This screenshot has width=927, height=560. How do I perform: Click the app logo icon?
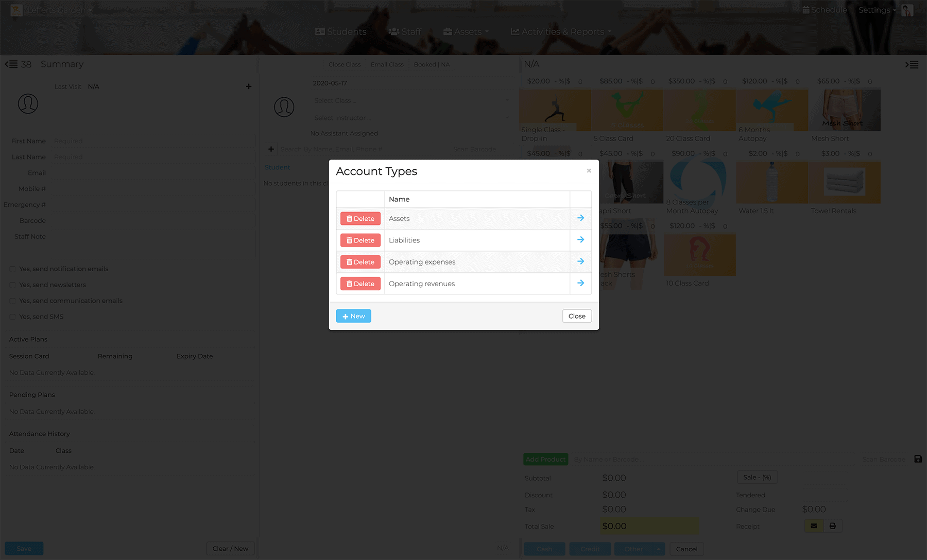16,10
